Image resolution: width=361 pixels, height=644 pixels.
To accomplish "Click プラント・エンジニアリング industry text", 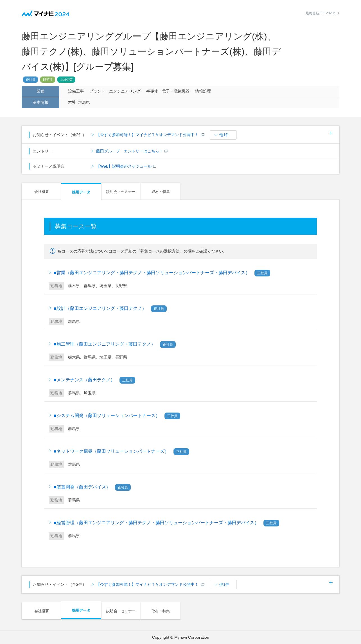I will click(x=115, y=91).
